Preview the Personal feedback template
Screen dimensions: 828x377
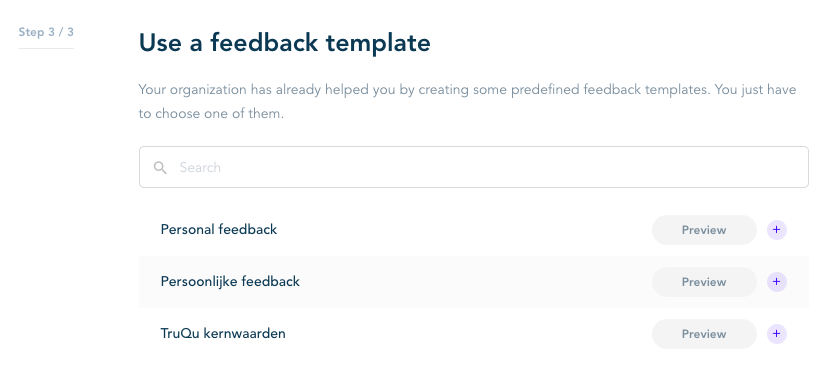coord(704,230)
